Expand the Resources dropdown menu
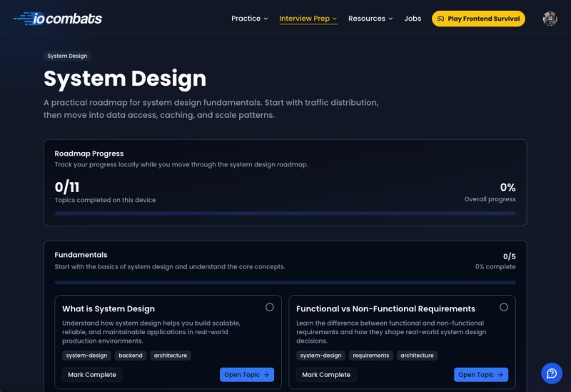Viewport: 571px width, 392px height. pos(370,19)
